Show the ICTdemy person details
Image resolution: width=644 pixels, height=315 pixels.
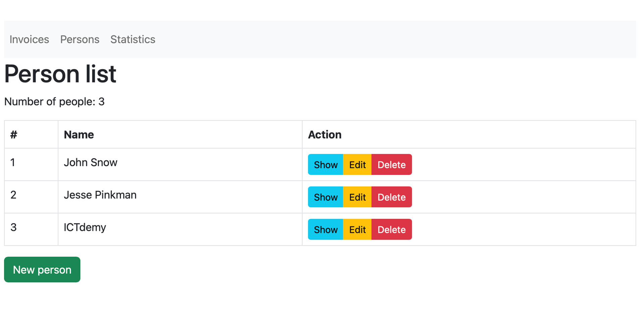[x=325, y=230]
